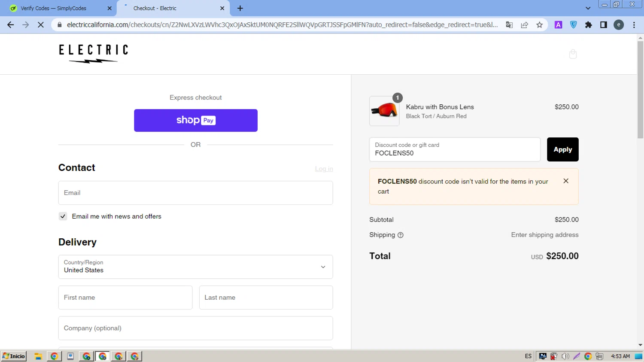Click the Company (optional) field
The height and width of the screenshot is (362, 644).
click(x=195, y=328)
